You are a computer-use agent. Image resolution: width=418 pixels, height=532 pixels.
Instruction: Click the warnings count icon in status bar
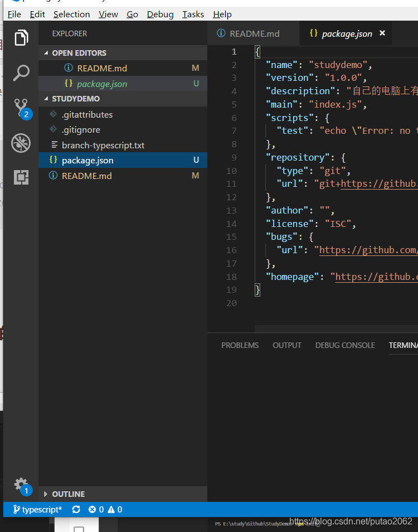115,509
